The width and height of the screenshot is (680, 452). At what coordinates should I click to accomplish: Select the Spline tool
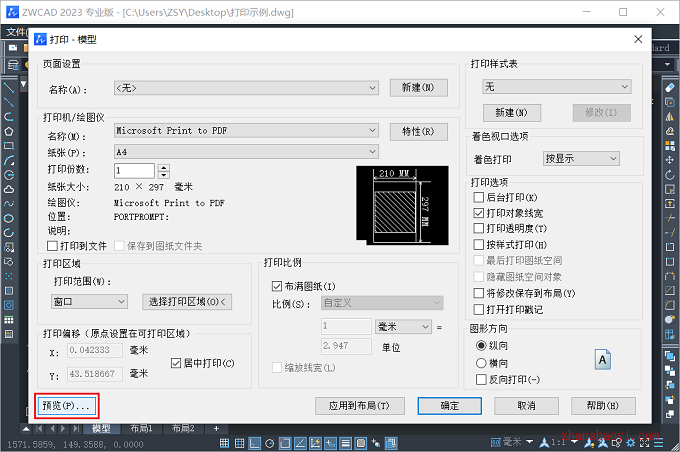pyautogui.click(x=9, y=204)
